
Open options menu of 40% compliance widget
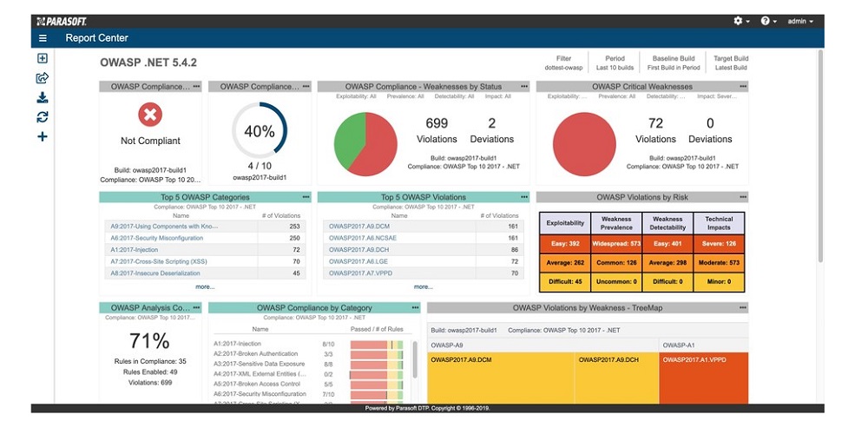point(306,86)
